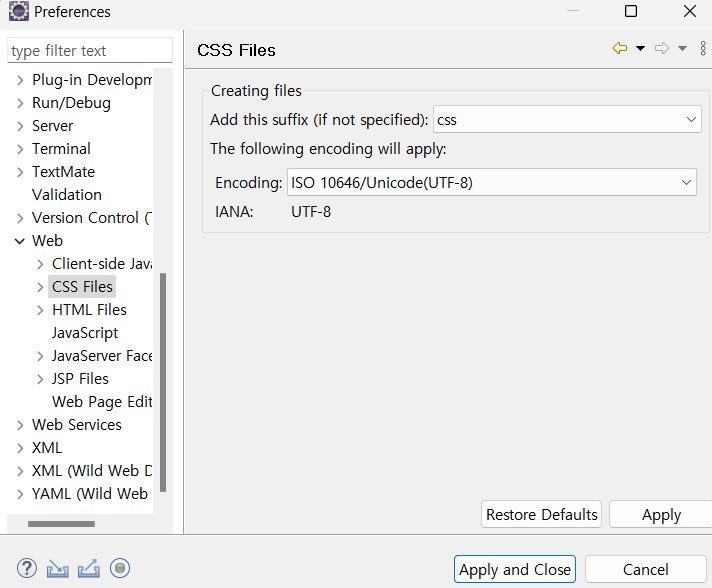This screenshot has height=588, width=712.
Task: Expand the Version Control node
Action: [x=20, y=218]
